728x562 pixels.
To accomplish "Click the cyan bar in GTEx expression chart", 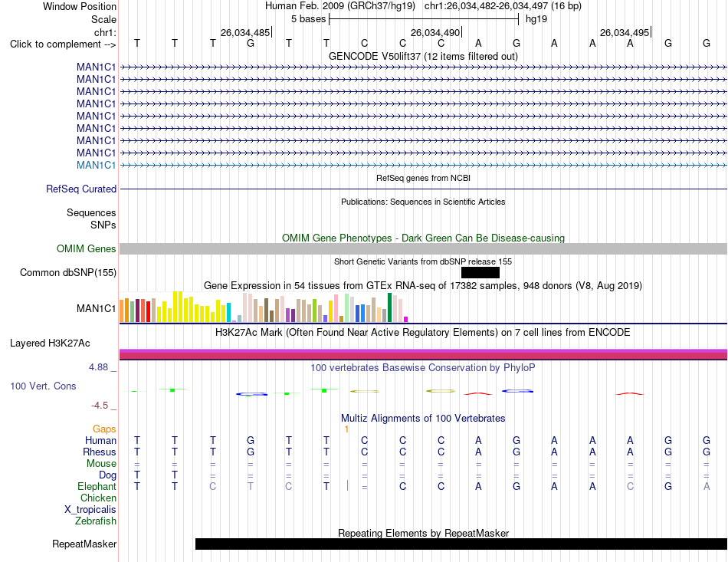I will click(x=229, y=313).
